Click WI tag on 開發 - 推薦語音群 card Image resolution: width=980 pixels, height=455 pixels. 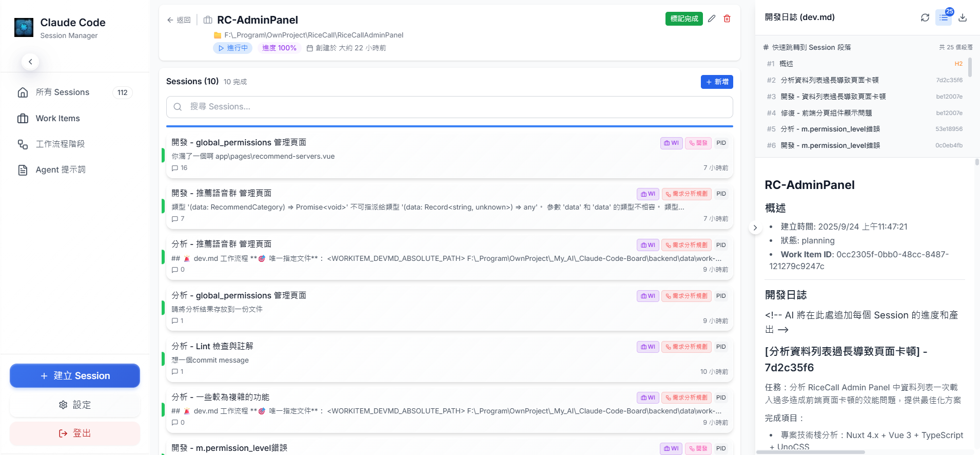tap(648, 194)
